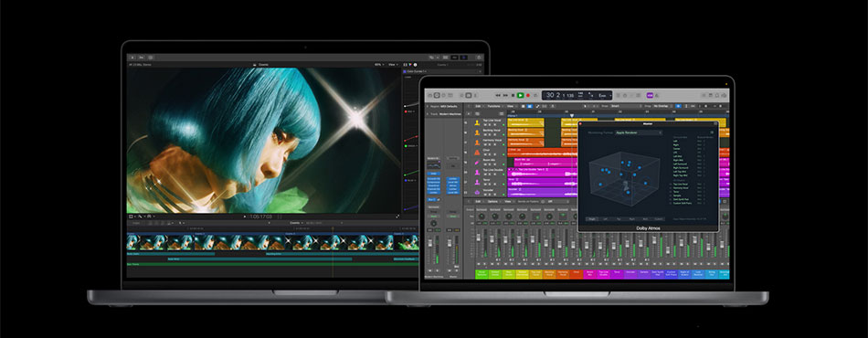The image size is (868, 338).
Task: Click the Rewind transport button
Action: click(499, 95)
